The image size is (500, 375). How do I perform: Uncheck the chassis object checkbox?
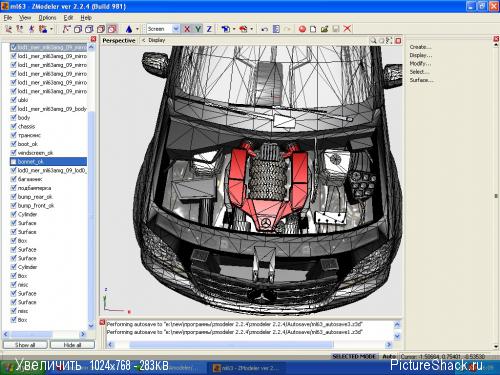14,126
